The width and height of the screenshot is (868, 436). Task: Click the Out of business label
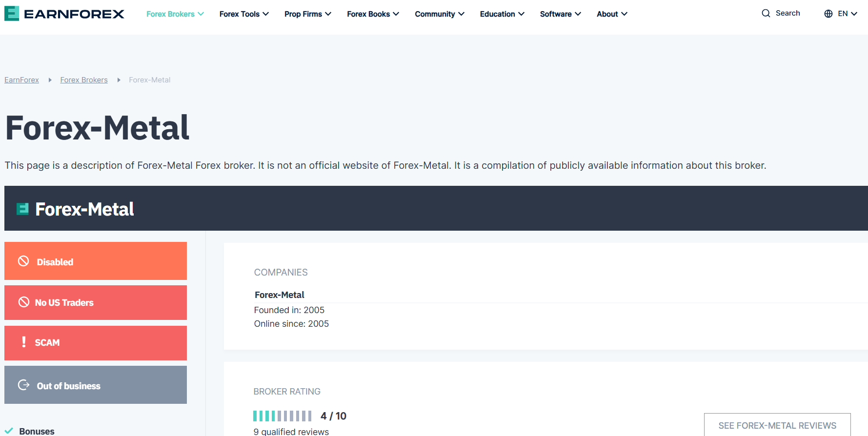tap(69, 386)
